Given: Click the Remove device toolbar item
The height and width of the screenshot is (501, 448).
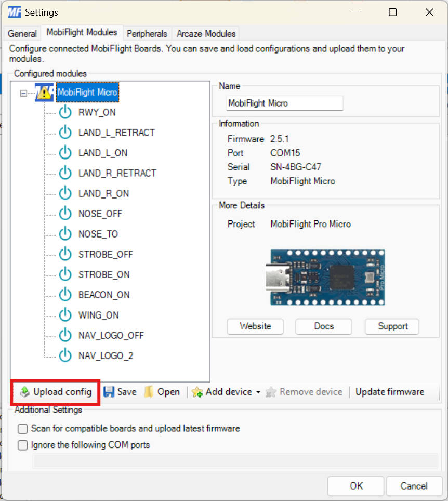Looking at the screenshot, I should pos(304,392).
